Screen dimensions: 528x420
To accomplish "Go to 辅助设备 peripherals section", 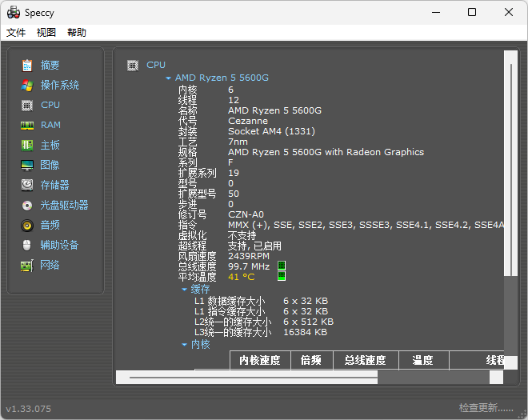I will [x=60, y=245].
